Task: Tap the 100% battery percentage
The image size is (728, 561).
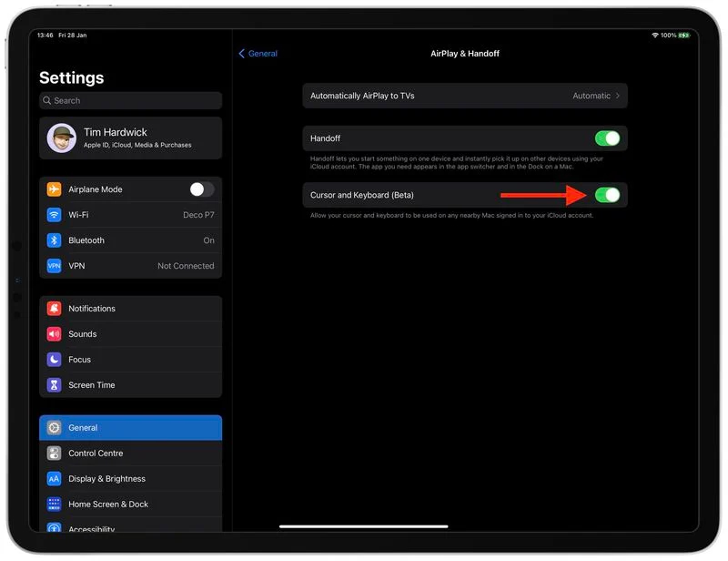Action: coord(668,36)
